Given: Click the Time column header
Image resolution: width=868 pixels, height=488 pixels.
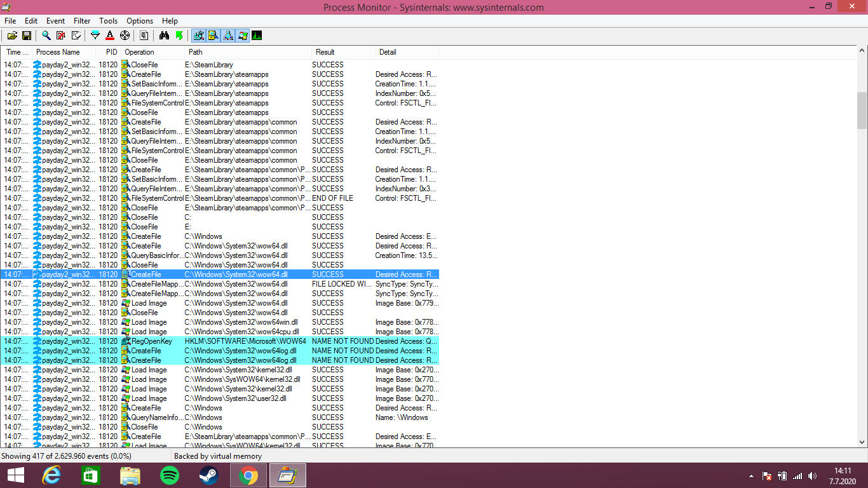Looking at the screenshot, I should click(17, 52).
